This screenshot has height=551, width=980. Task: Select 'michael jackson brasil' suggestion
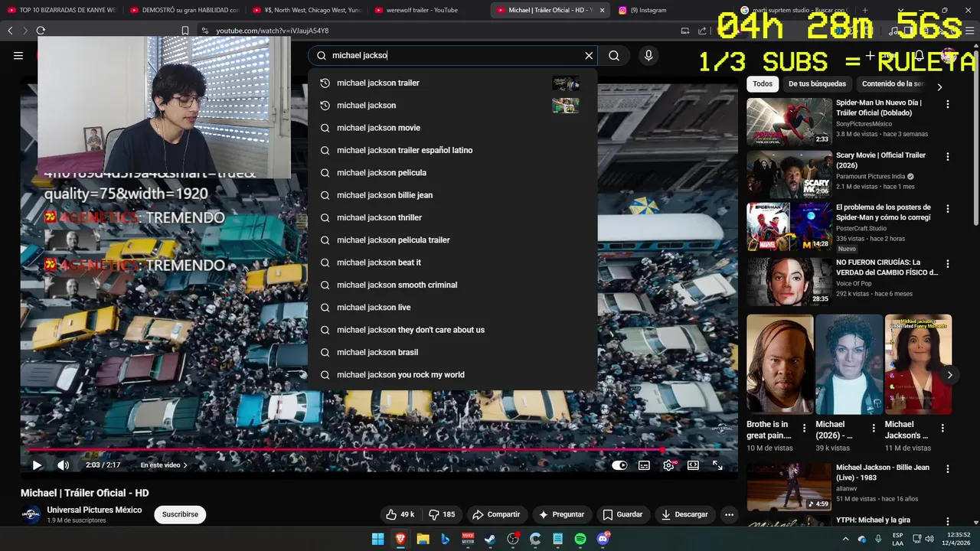(452, 352)
